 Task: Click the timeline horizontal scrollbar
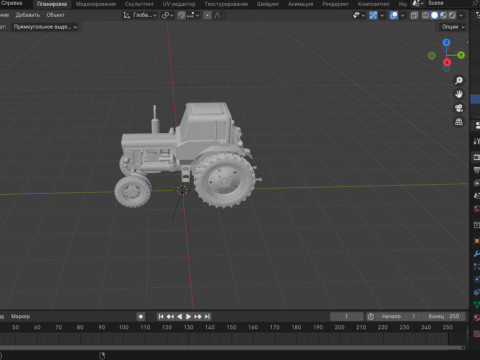click(x=232, y=348)
